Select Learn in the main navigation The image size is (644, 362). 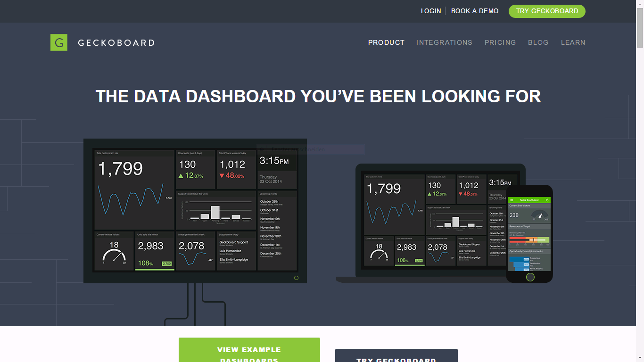pos(573,42)
